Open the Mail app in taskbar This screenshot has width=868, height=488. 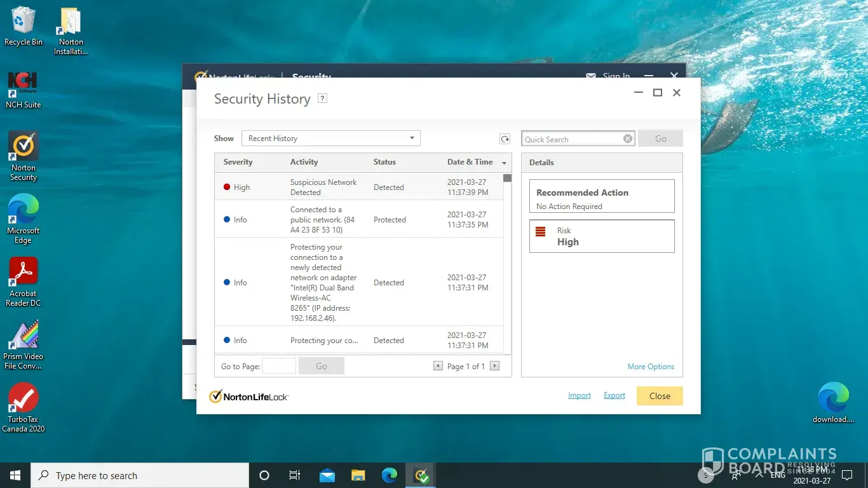(x=327, y=475)
